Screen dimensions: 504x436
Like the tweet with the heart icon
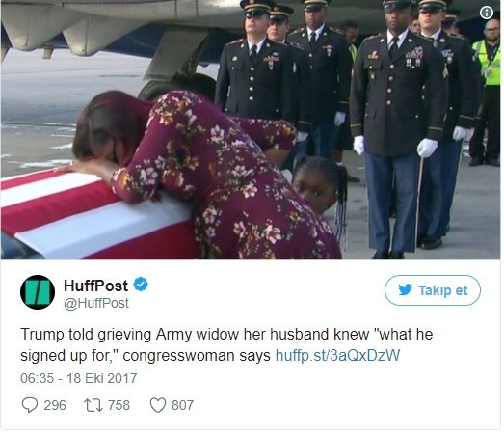point(158,405)
